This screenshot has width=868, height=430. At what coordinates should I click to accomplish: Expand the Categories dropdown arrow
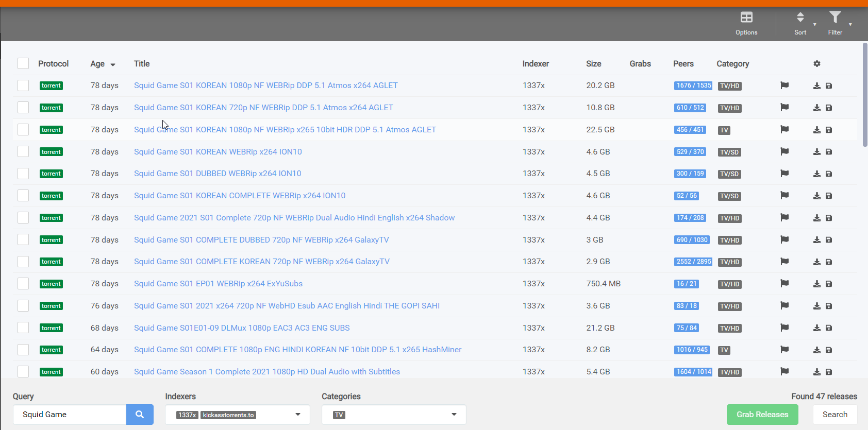tap(454, 415)
